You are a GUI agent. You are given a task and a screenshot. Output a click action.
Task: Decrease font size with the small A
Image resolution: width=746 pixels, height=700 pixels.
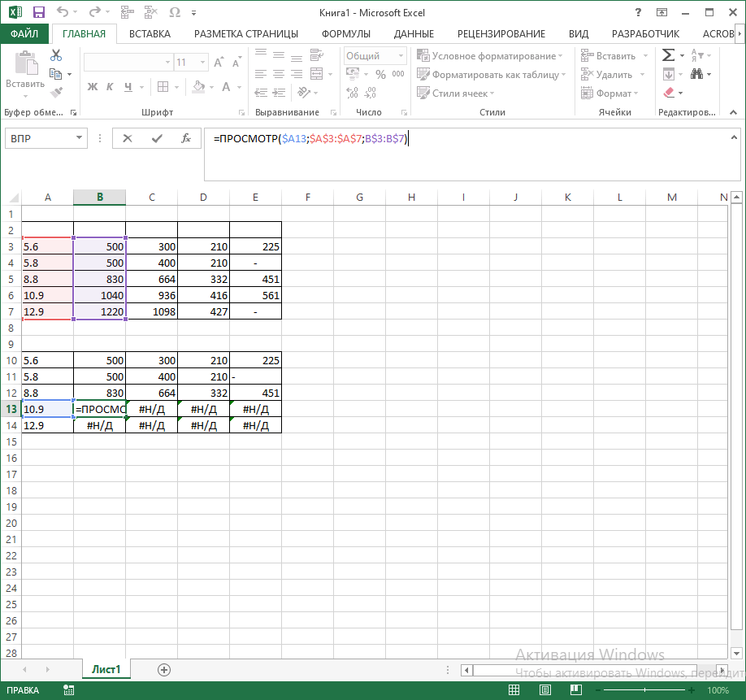236,62
